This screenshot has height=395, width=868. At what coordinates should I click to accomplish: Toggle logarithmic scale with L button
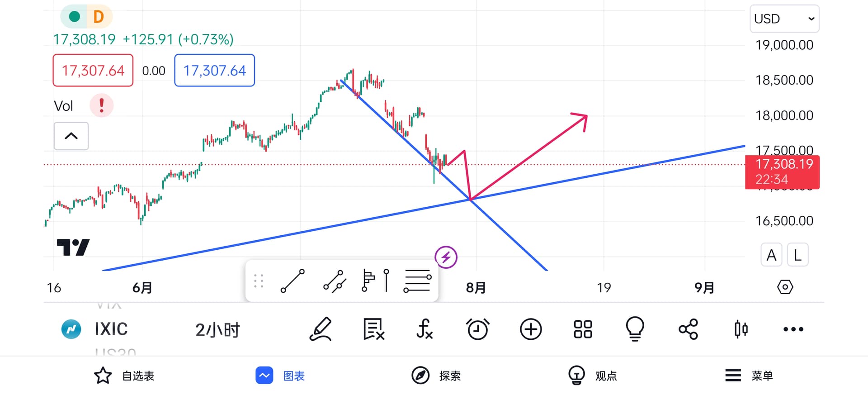(797, 255)
